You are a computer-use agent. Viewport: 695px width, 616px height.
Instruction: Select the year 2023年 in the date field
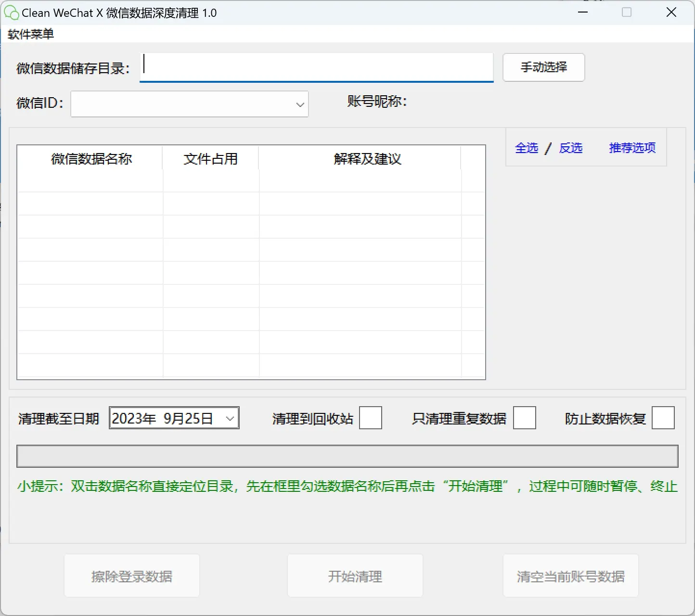pyautogui.click(x=134, y=418)
